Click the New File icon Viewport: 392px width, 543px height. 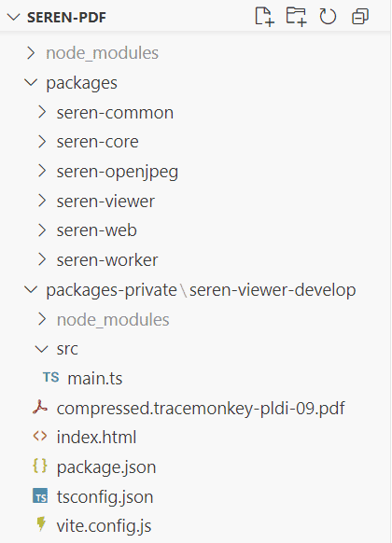pyautogui.click(x=264, y=16)
